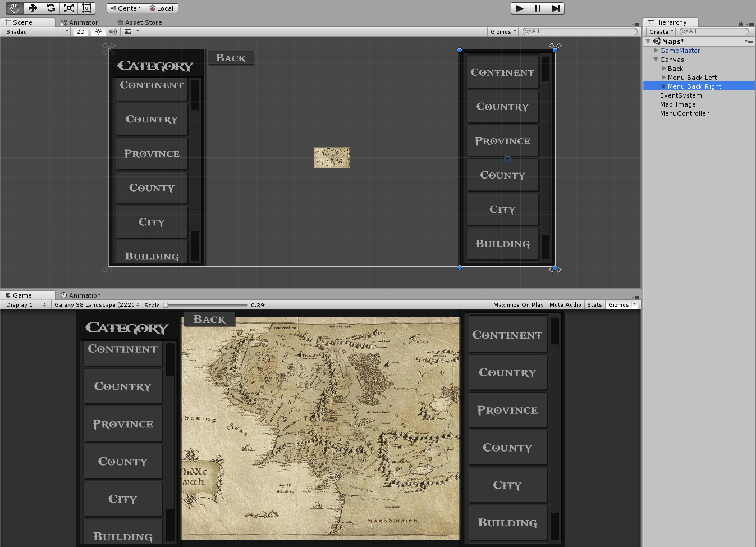The width and height of the screenshot is (756, 547).
Task: Click left menu Country button in Game view
Action: click(123, 386)
